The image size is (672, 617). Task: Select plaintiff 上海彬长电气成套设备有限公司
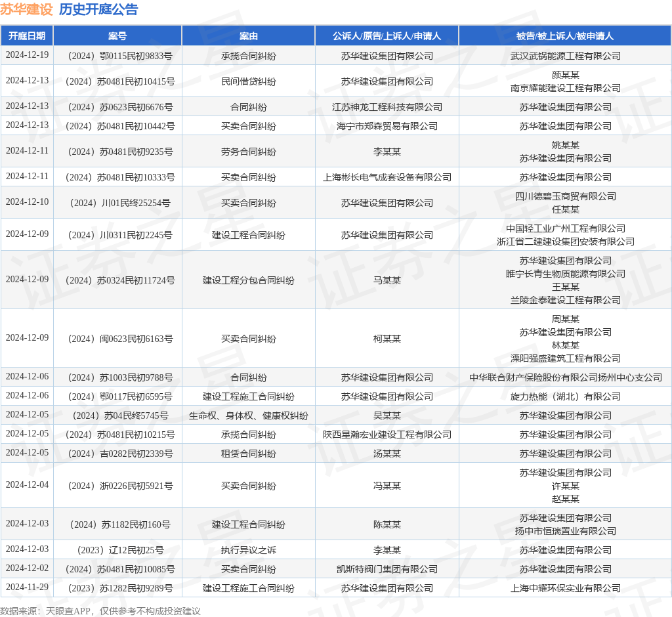coord(387,177)
